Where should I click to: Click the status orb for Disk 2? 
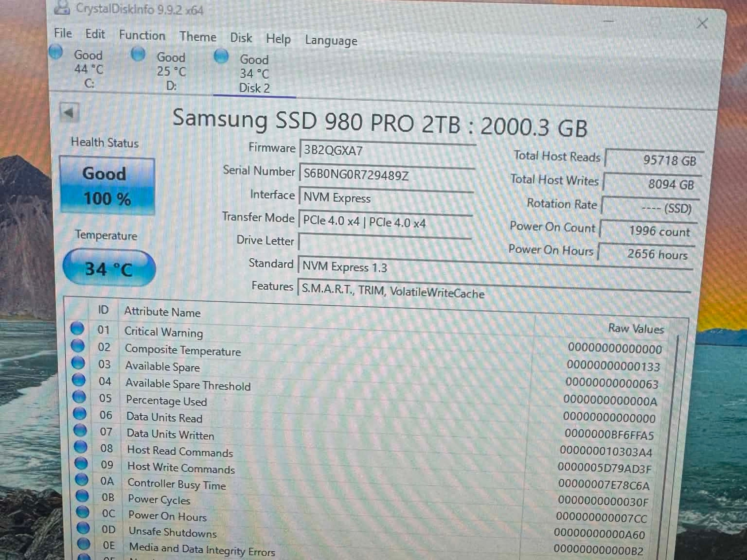coord(221,57)
